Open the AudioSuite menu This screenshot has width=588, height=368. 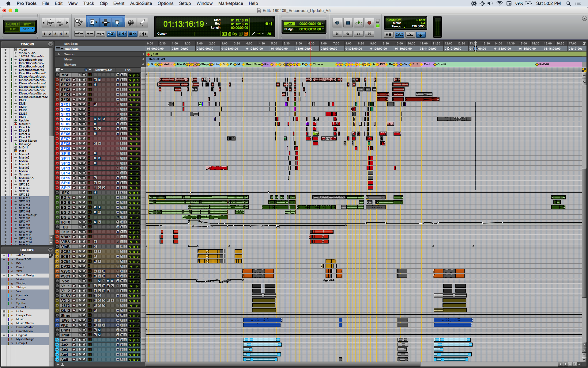point(141,3)
